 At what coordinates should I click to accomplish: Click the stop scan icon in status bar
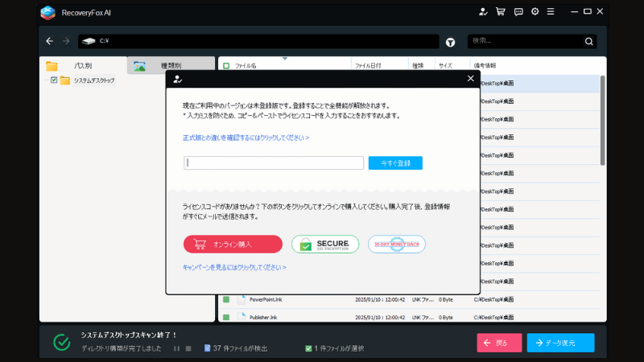click(188, 348)
